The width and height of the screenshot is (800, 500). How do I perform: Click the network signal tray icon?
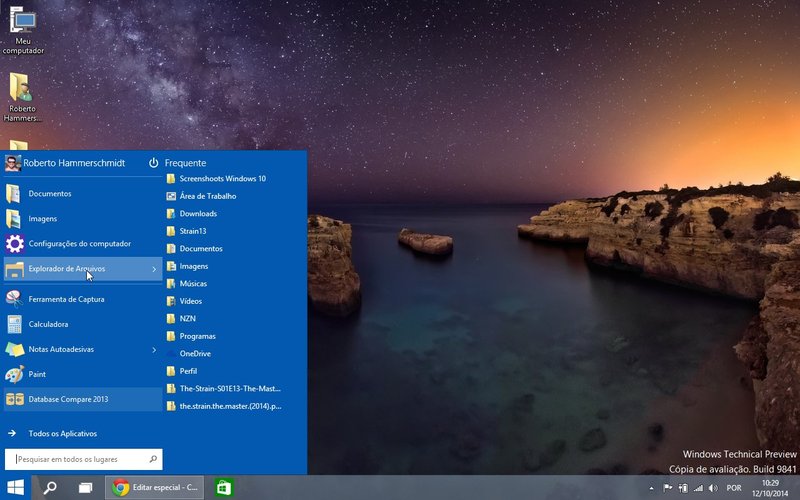pos(697,488)
